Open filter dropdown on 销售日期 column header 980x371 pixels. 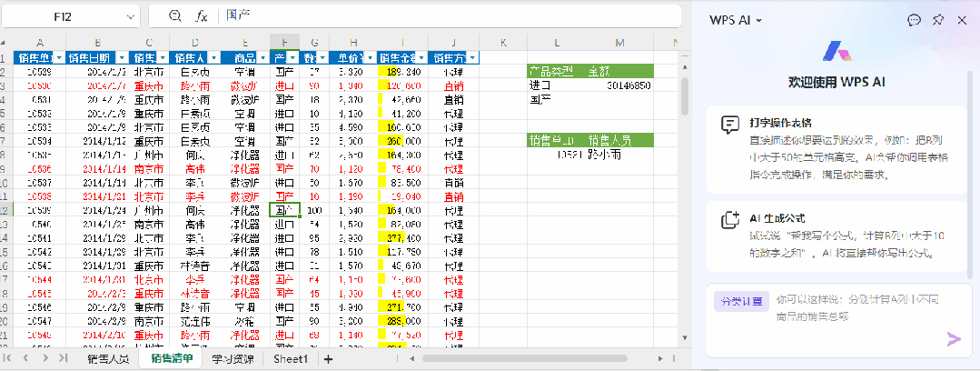[x=121, y=57]
